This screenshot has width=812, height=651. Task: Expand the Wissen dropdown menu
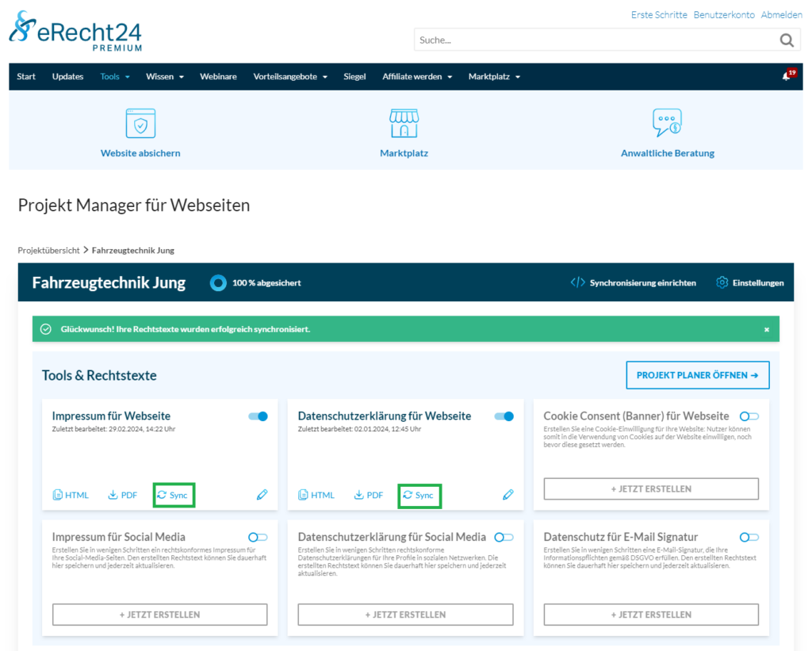tap(165, 77)
